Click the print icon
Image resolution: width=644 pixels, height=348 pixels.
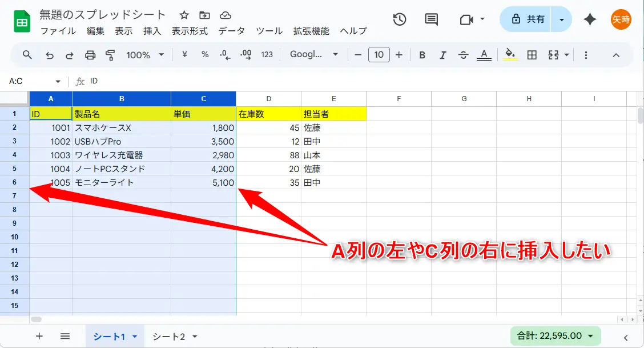click(x=90, y=55)
